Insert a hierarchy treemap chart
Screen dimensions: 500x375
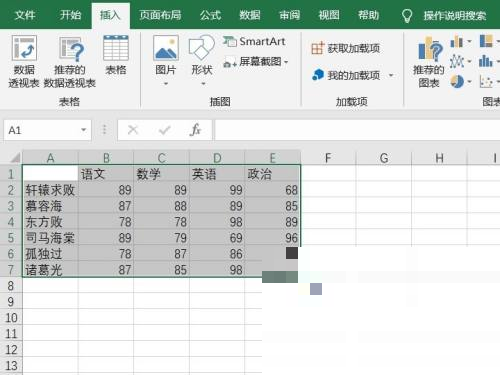pos(486,41)
